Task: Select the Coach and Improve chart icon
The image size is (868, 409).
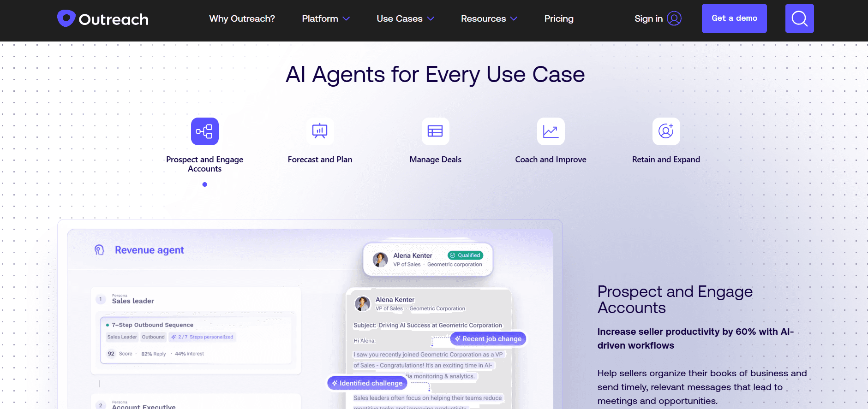Action: click(551, 131)
